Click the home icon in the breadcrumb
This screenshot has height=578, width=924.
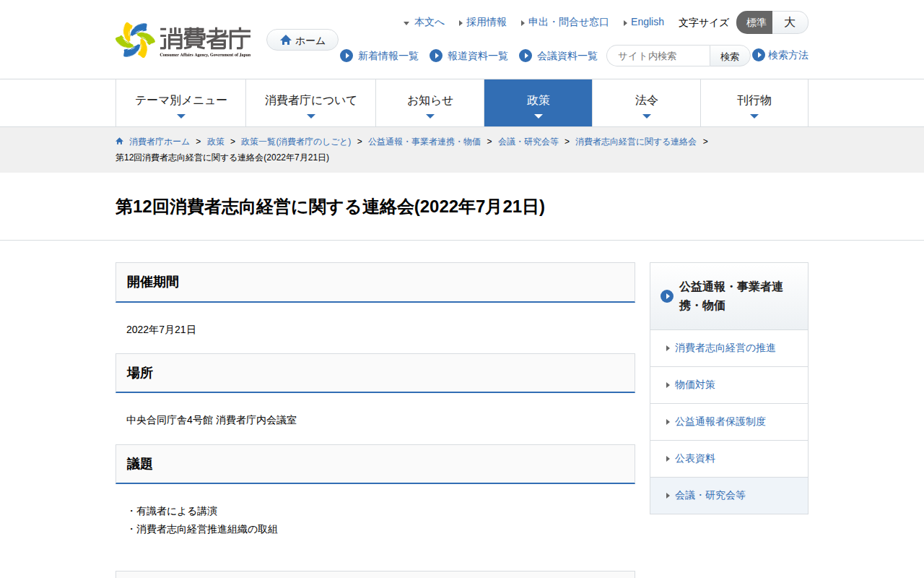coord(120,141)
